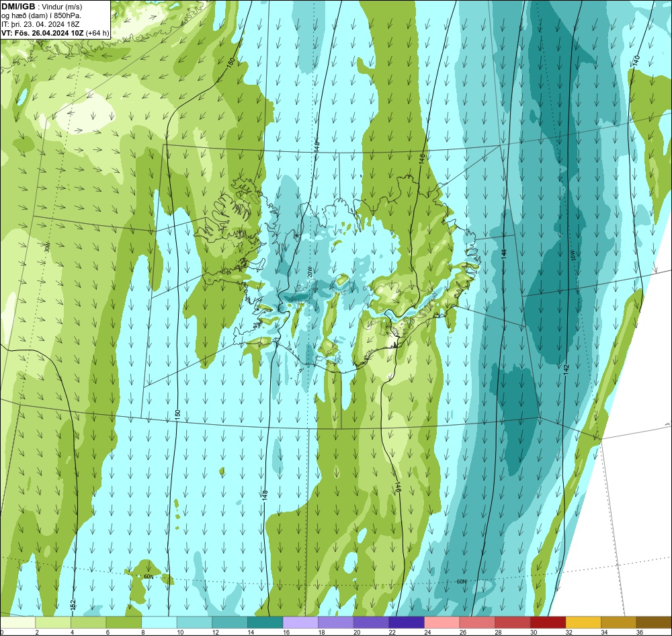Pick the salmon swatch between 26 and 28
This screenshot has height=636, width=672.
point(477,623)
